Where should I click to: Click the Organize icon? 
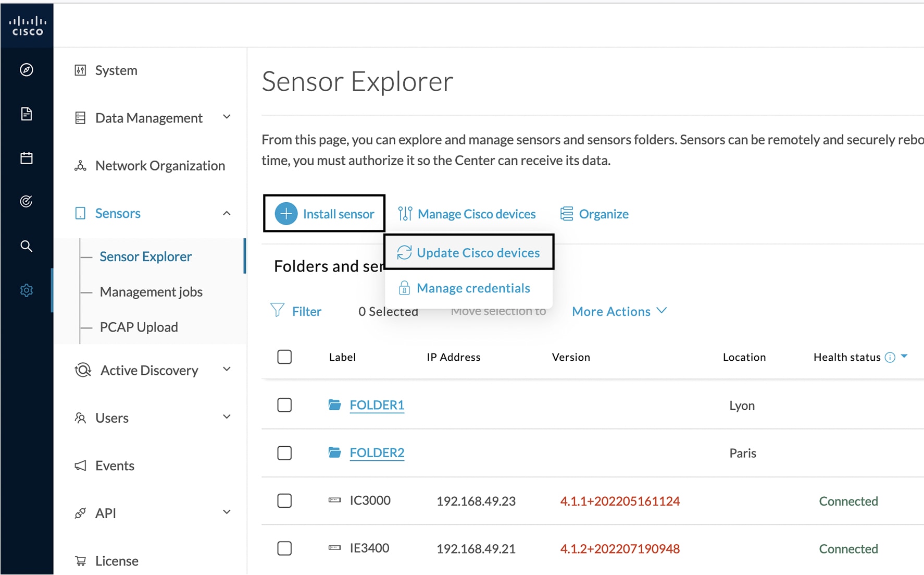[x=566, y=214]
